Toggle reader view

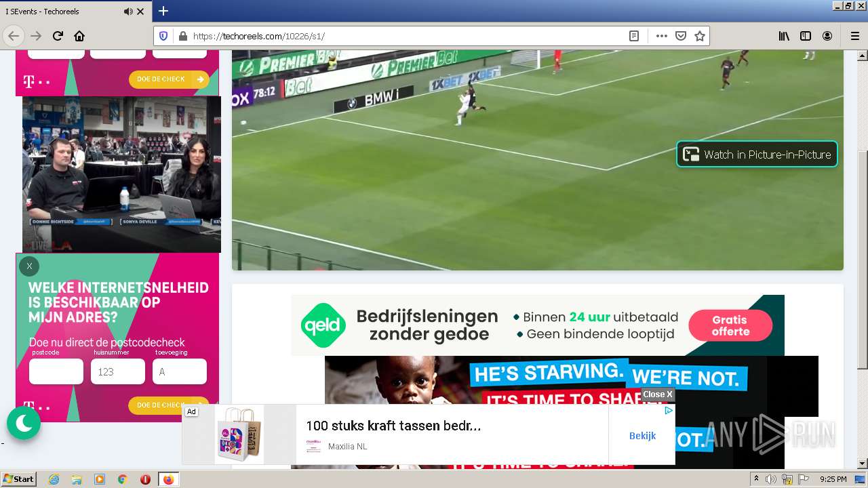click(634, 36)
